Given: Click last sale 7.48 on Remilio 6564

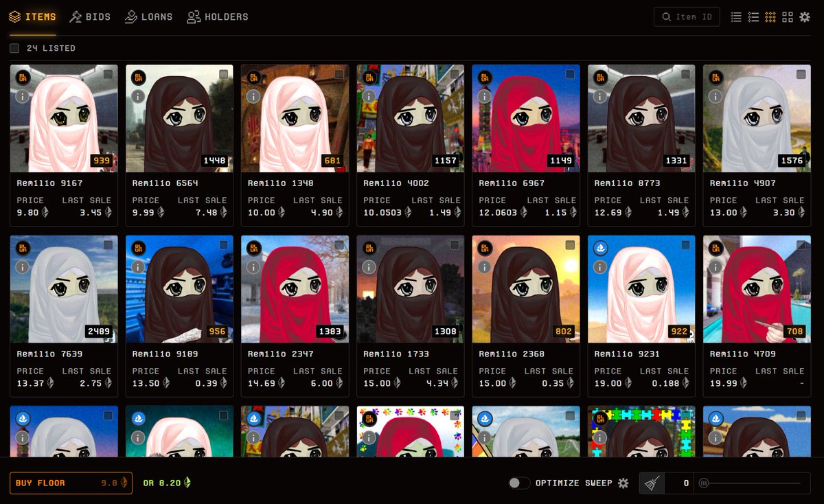Looking at the screenshot, I should coord(211,212).
